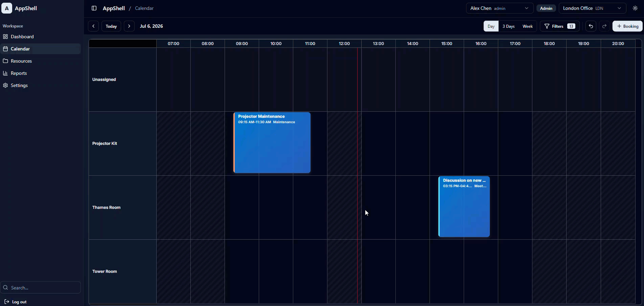Switch to Day view
This screenshot has height=306, width=644.
coord(491,26)
